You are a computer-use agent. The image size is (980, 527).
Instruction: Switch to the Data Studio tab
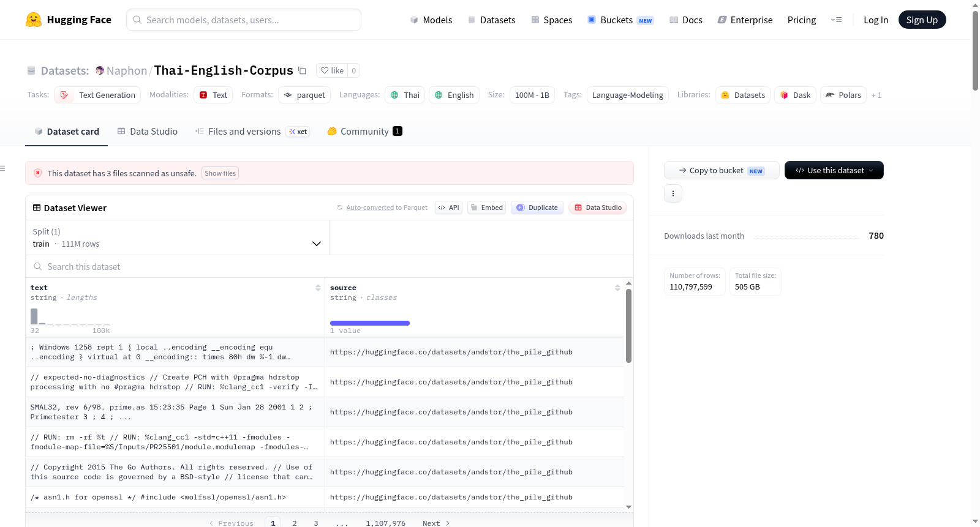148,131
